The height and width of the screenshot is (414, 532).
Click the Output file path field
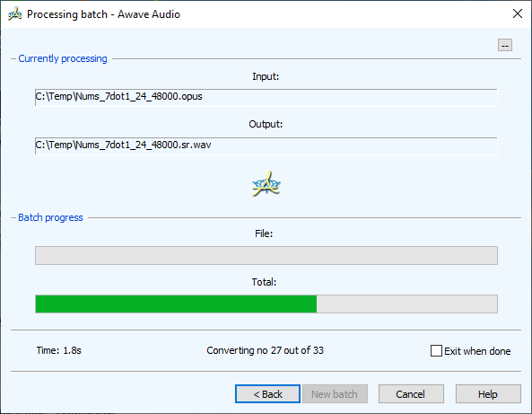point(266,145)
